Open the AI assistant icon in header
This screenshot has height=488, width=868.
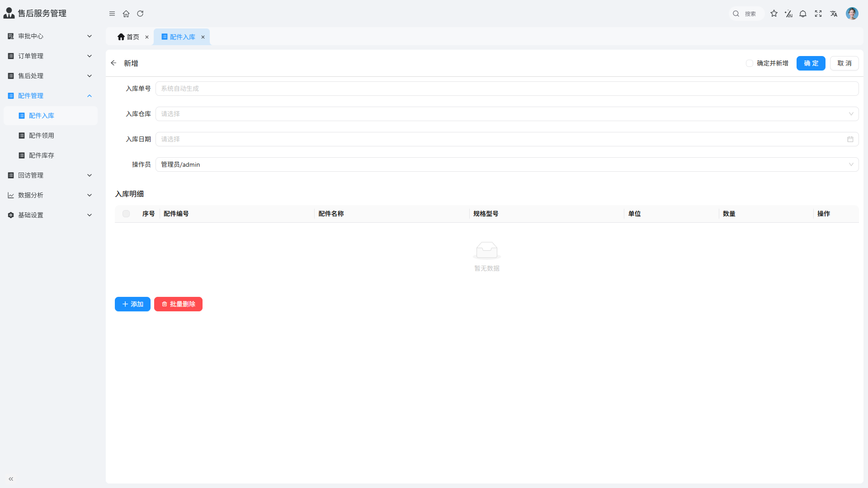pos(788,14)
